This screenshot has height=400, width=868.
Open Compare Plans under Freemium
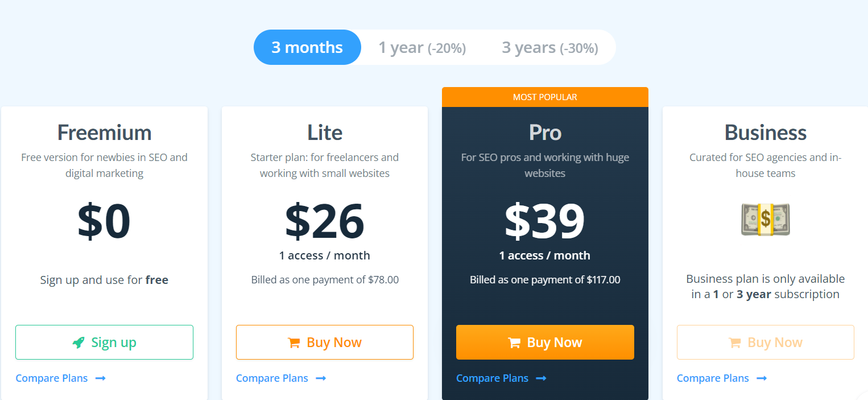coord(52,378)
